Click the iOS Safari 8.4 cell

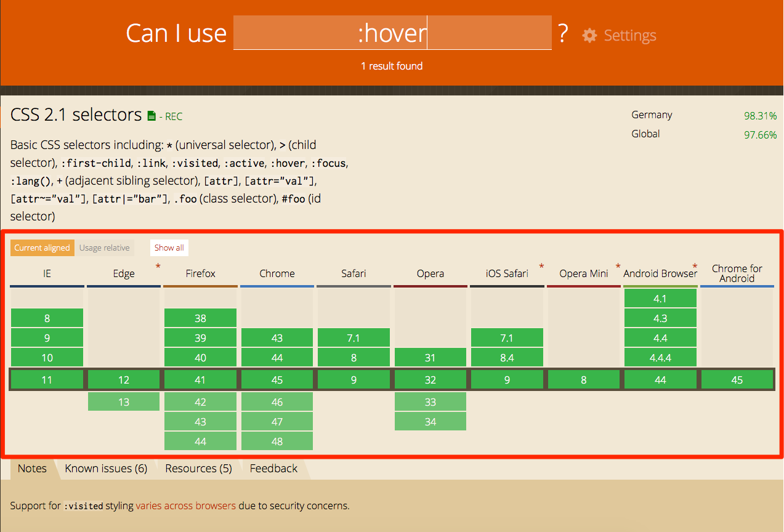click(507, 358)
